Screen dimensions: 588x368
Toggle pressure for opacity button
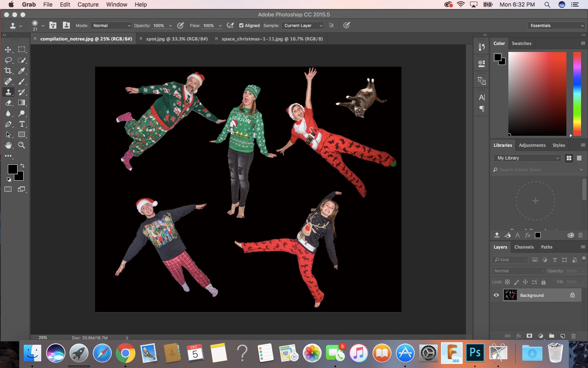180,25
